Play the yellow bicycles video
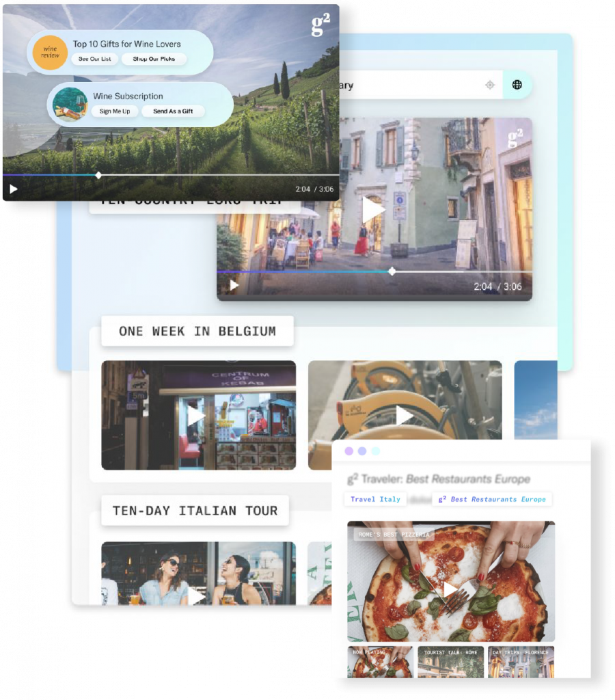Image resolution: width=615 pixels, height=700 pixels. (x=405, y=416)
